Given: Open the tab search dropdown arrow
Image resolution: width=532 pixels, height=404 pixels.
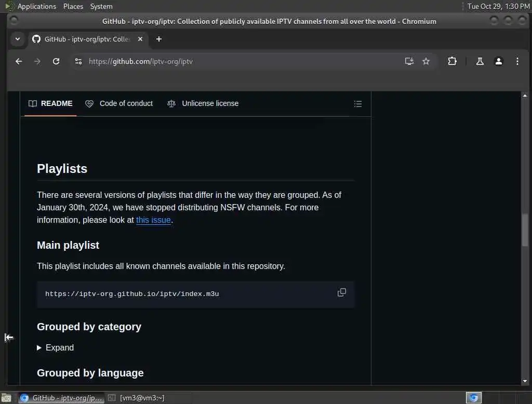Looking at the screenshot, I should [18, 39].
